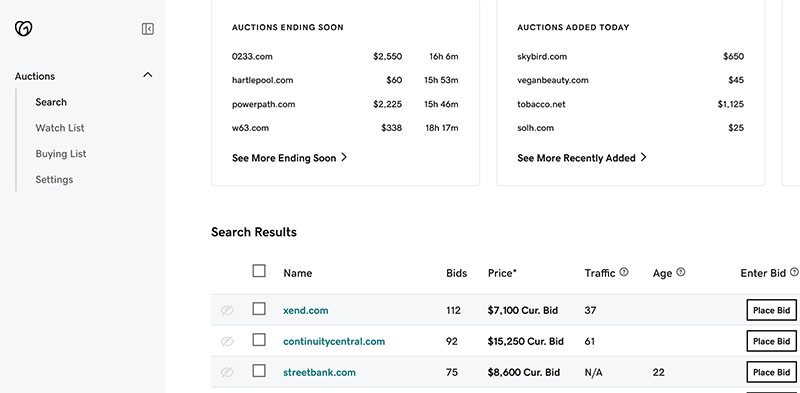Hide streetbank.com with eye icon

pyautogui.click(x=227, y=373)
